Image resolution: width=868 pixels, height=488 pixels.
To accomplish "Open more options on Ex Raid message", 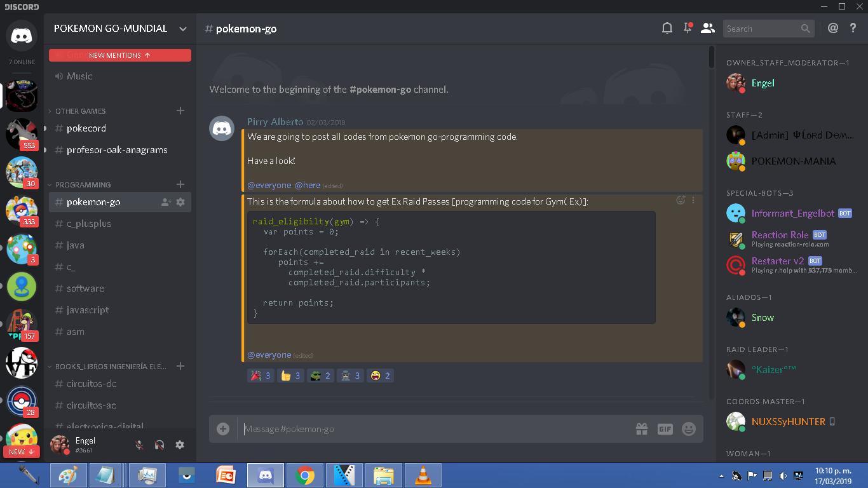I will click(x=693, y=200).
